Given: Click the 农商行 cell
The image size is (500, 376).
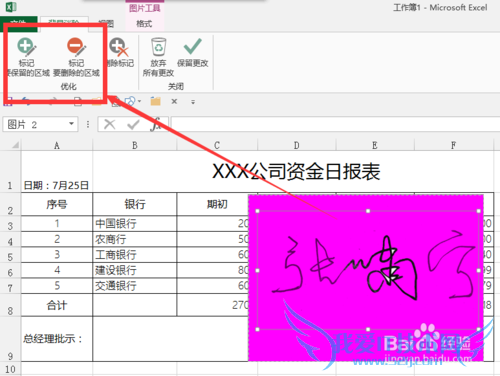Looking at the screenshot, I should (135, 239).
